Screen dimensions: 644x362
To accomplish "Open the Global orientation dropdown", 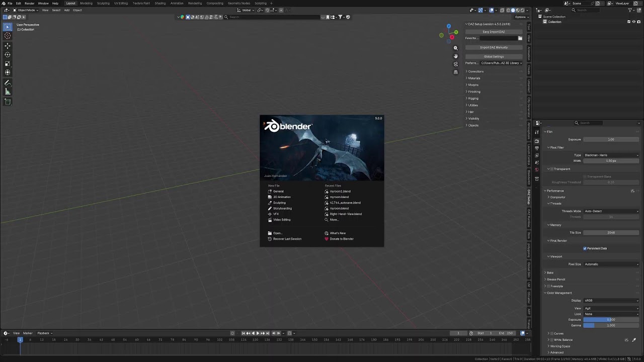I will [246, 10].
